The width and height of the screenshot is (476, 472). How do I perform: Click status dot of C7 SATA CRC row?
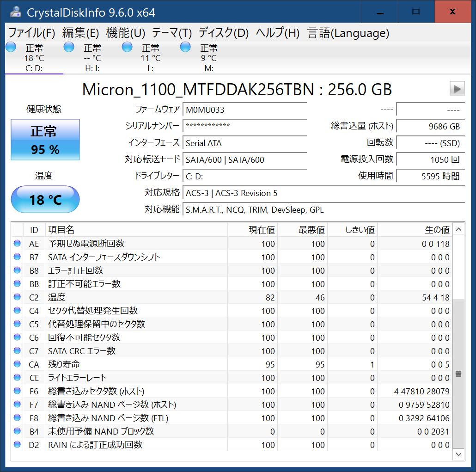pos(17,350)
